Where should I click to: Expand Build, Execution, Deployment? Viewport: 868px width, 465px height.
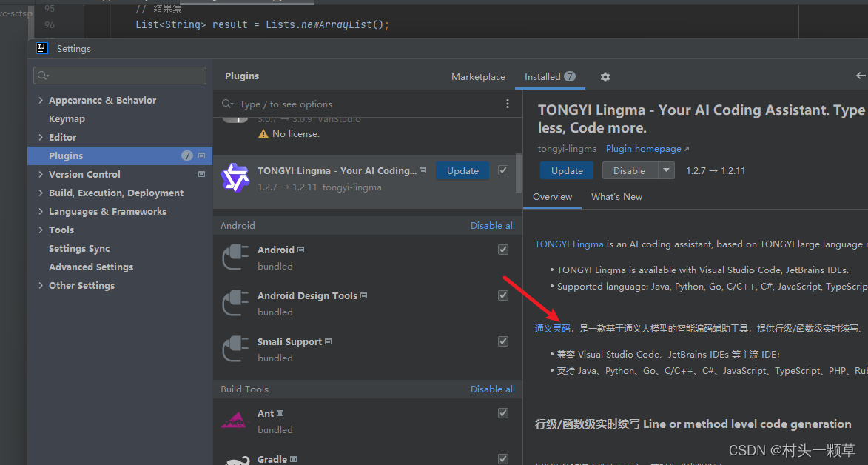tap(41, 193)
